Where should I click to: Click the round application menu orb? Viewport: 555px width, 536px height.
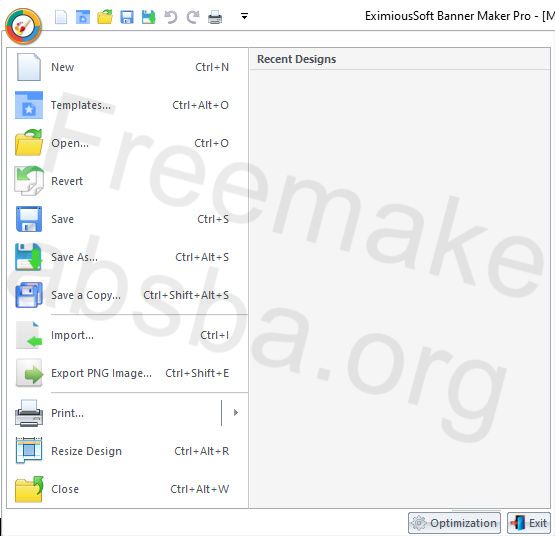(24, 27)
